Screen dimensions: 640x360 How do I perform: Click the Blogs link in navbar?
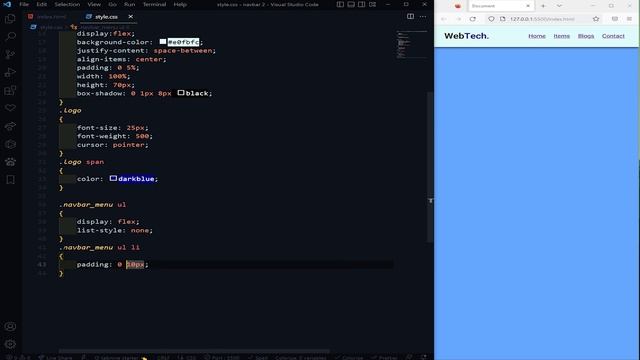(x=586, y=36)
